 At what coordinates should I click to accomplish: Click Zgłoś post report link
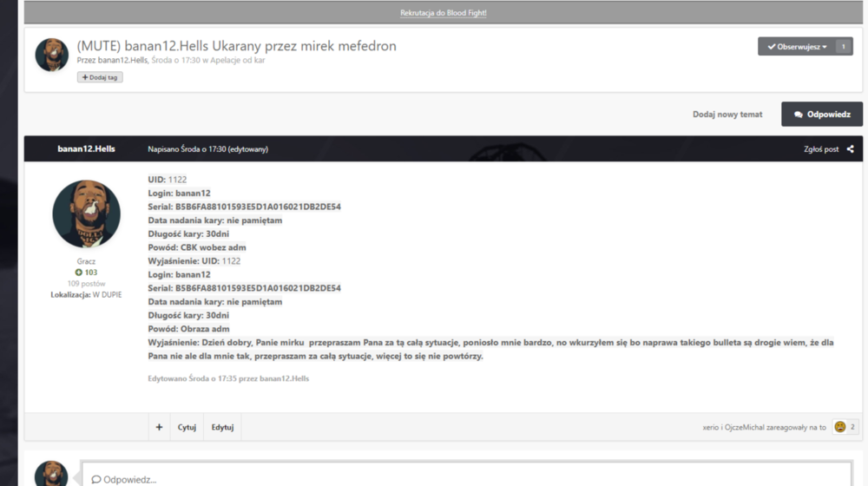821,149
